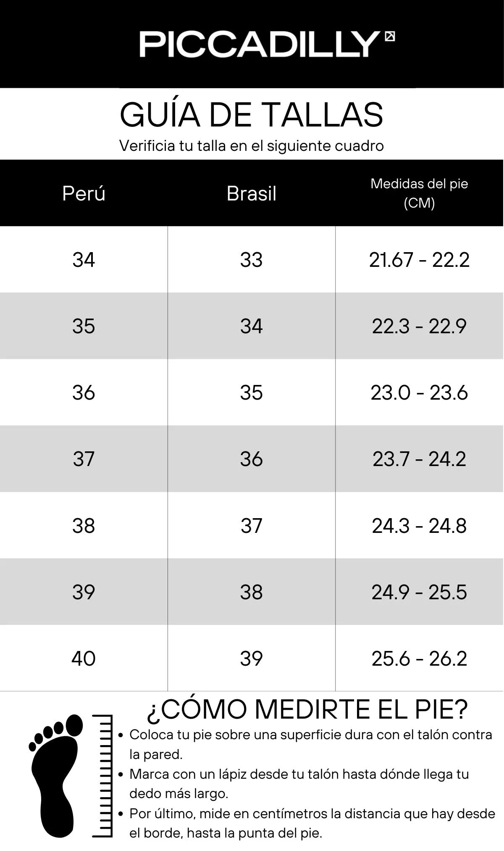
Task: Select the Perú column header
Action: pyautogui.click(x=84, y=193)
